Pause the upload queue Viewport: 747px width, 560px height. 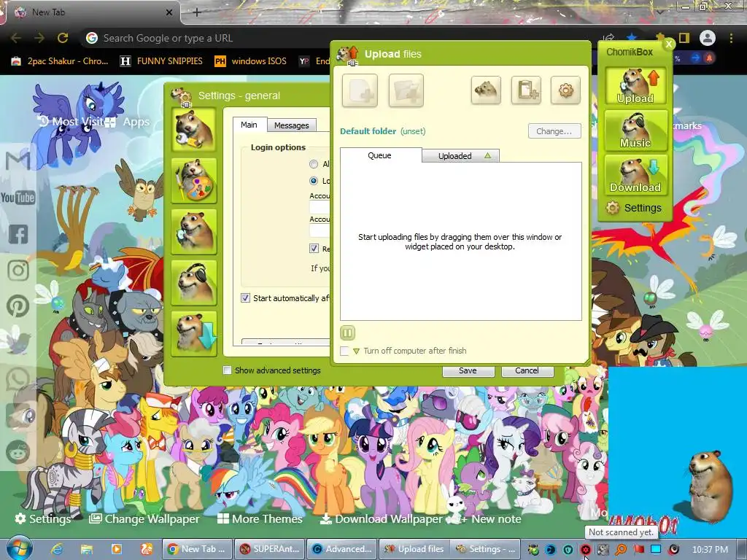click(347, 332)
